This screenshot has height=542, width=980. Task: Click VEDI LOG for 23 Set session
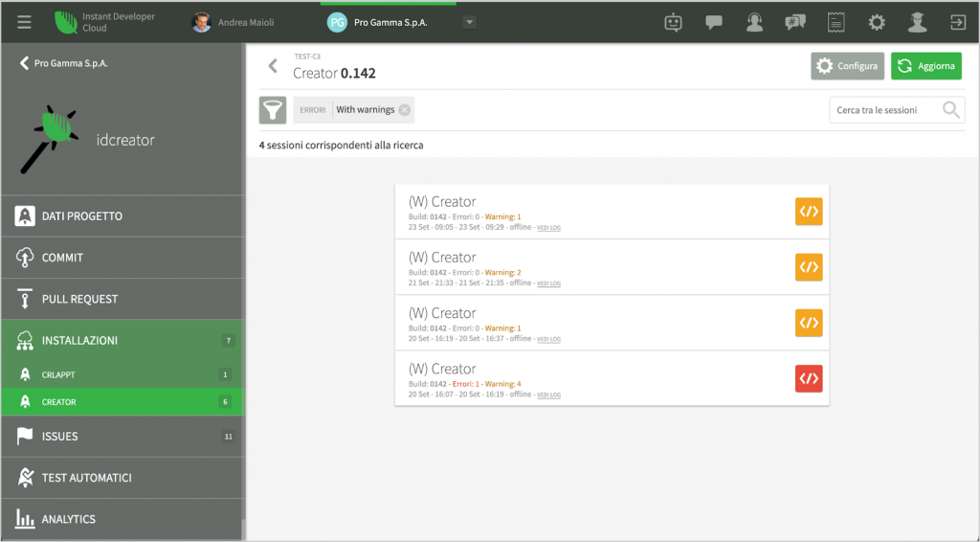(x=548, y=228)
